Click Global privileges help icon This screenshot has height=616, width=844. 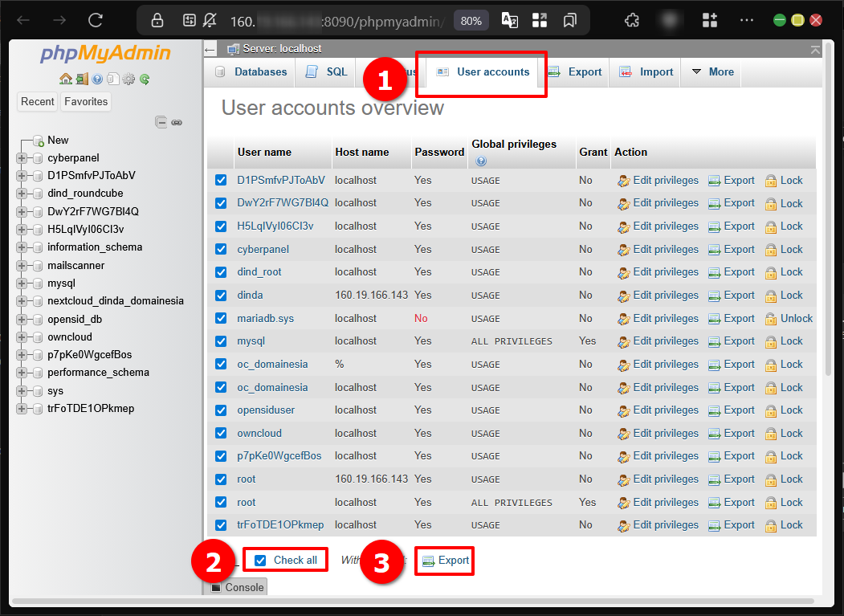coord(481,161)
